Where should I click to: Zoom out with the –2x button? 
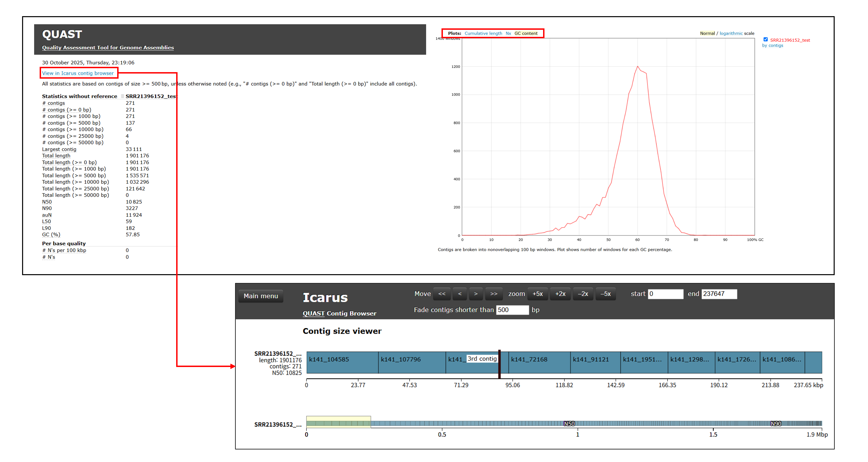pos(583,294)
